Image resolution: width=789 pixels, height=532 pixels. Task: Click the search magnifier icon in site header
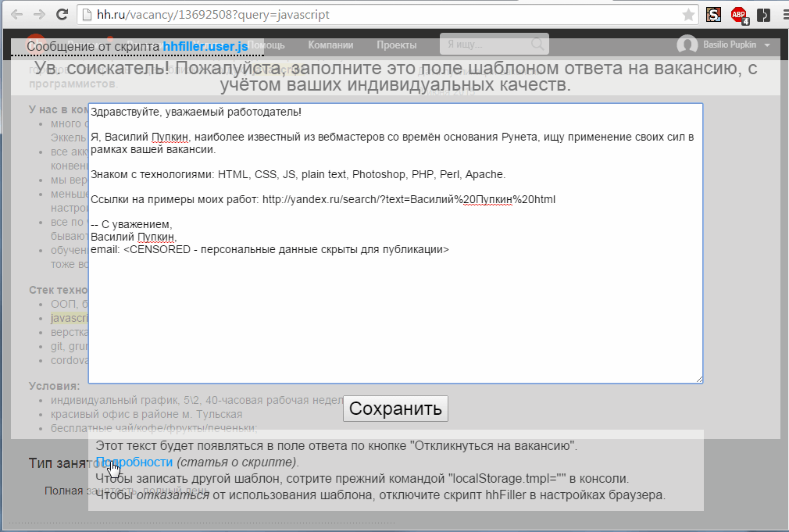pyautogui.click(x=537, y=45)
